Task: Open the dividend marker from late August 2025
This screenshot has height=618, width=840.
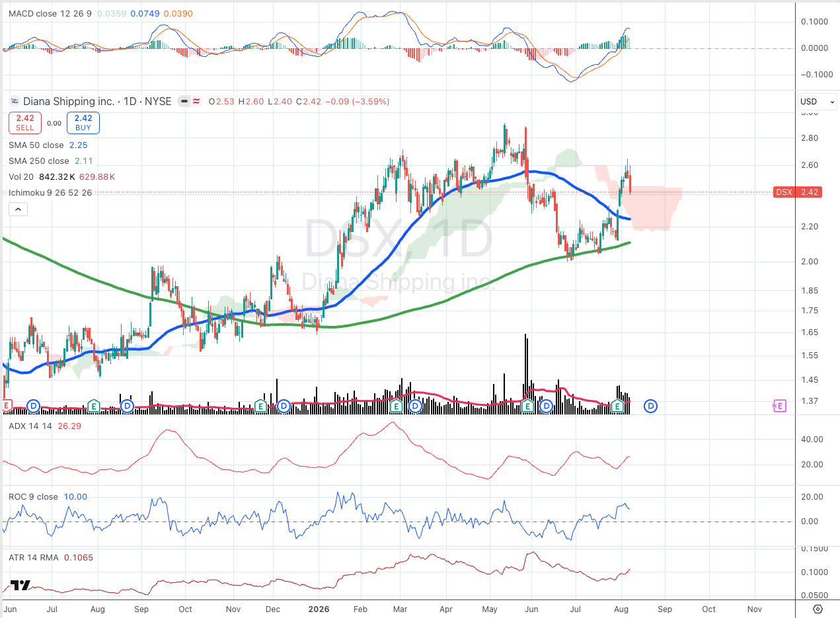Action: coord(127,405)
